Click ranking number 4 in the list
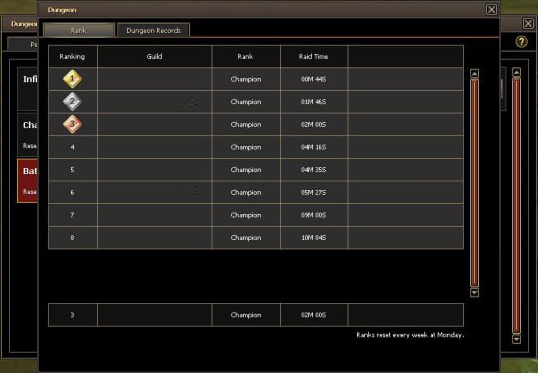The image size is (538, 373). point(72,147)
